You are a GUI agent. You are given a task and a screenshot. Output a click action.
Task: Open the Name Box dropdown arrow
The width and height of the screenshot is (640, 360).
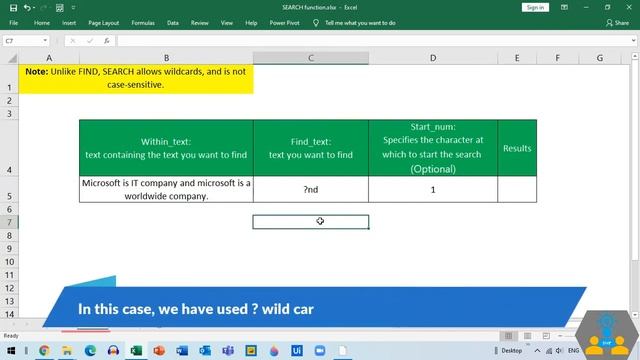(45, 41)
